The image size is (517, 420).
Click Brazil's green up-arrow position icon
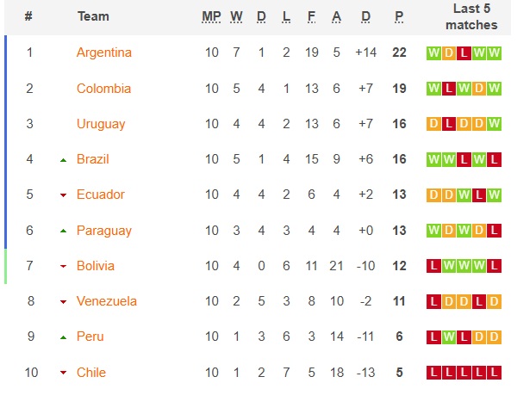pos(63,160)
